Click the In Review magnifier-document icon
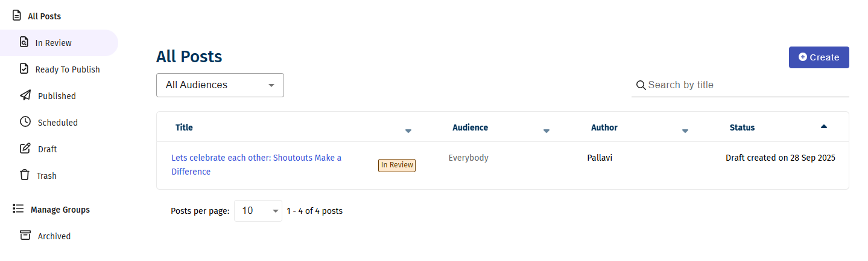This screenshot has height=261, width=868. [x=24, y=42]
